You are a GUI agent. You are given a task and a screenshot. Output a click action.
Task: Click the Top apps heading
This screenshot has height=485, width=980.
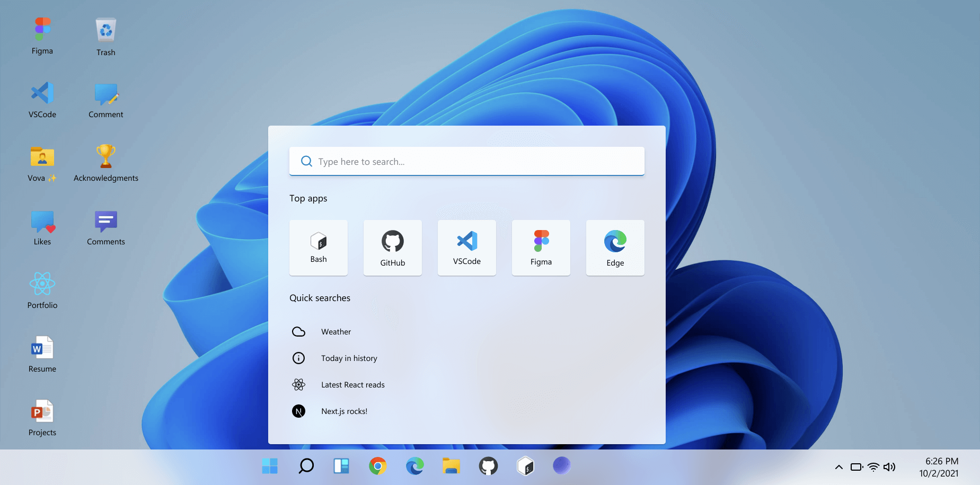[x=308, y=198]
